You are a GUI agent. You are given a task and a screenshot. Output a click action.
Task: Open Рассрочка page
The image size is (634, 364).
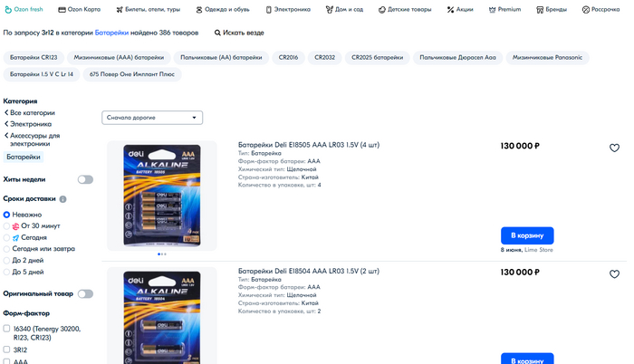click(600, 9)
